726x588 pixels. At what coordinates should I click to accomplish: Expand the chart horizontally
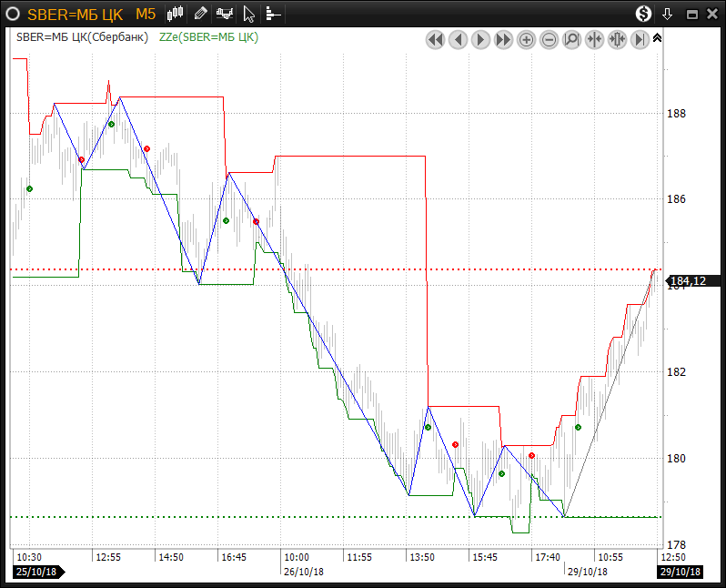618,39
